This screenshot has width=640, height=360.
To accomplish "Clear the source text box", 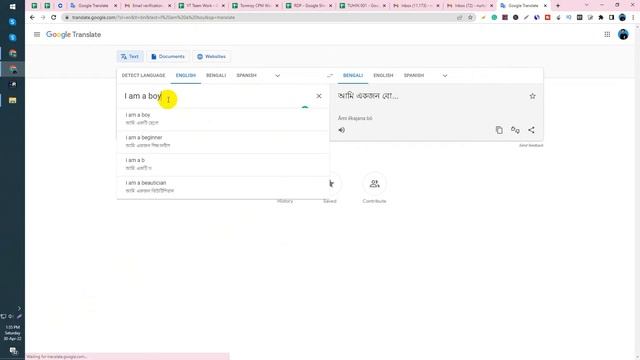I will click(319, 96).
